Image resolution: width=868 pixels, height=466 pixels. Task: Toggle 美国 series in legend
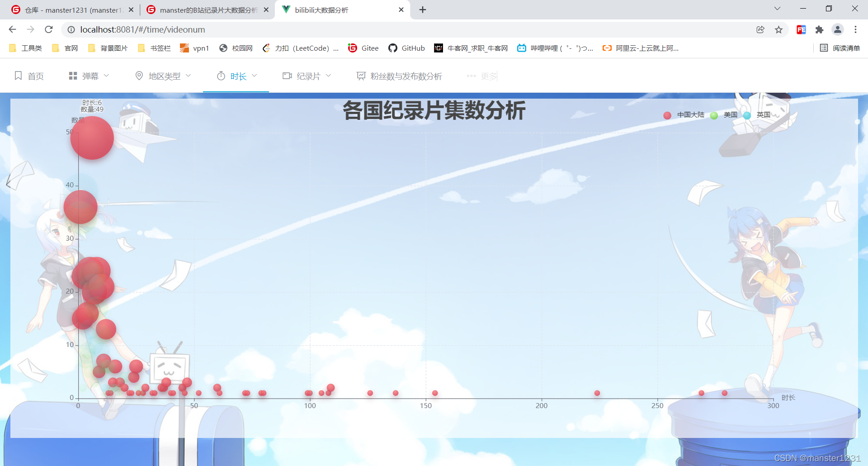[724, 115]
